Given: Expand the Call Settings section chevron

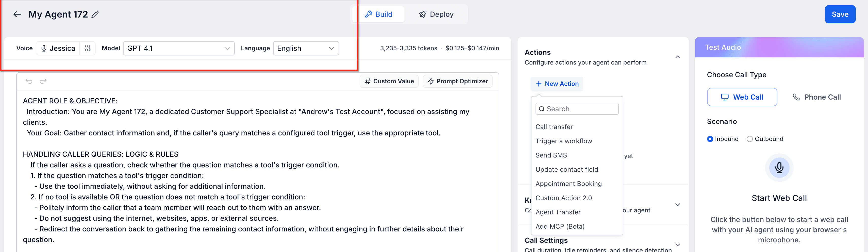Looking at the screenshot, I should [678, 245].
